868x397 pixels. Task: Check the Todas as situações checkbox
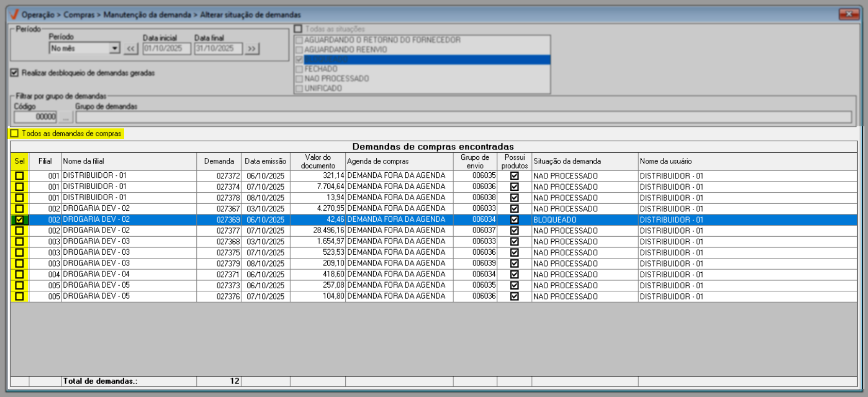(x=298, y=29)
